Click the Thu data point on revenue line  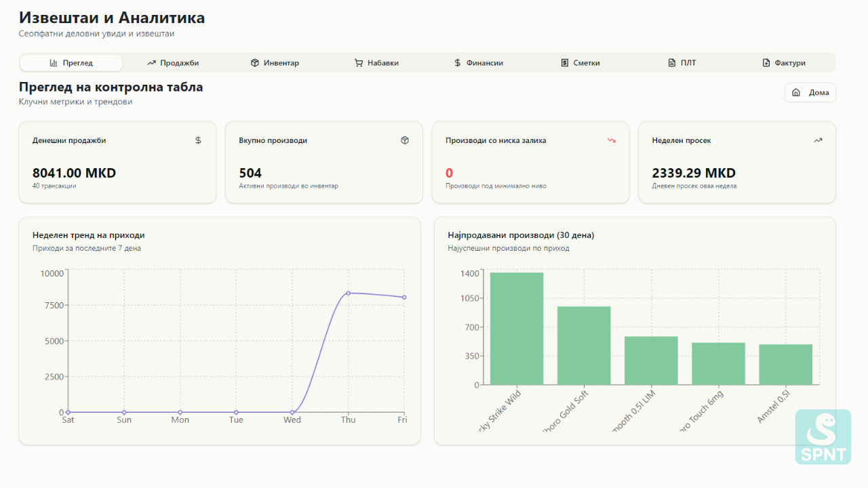(348, 293)
